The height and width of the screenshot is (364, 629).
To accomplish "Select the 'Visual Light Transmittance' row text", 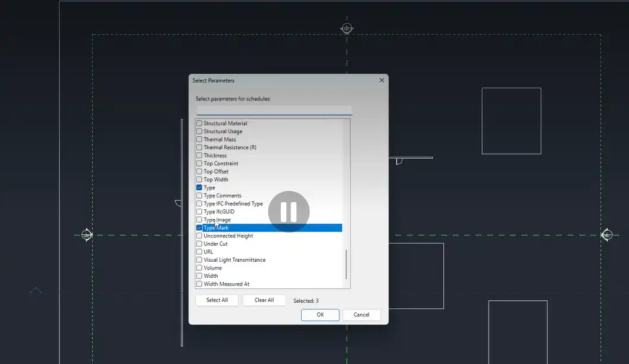I will (x=234, y=260).
